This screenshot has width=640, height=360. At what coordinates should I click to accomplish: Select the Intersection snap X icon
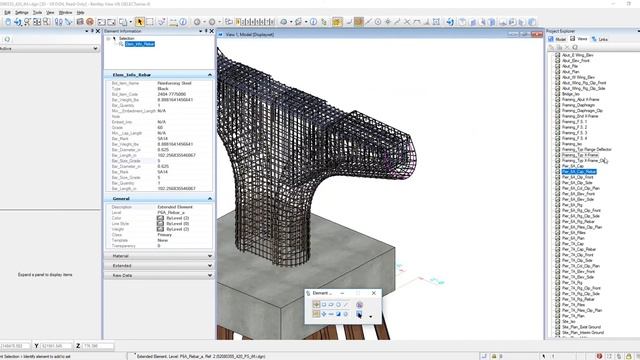[x=407, y=22]
